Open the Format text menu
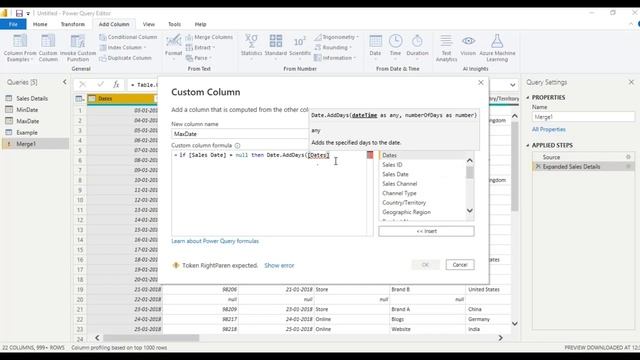Image resolution: width=640 pixels, height=360 pixels. [173, 46]
